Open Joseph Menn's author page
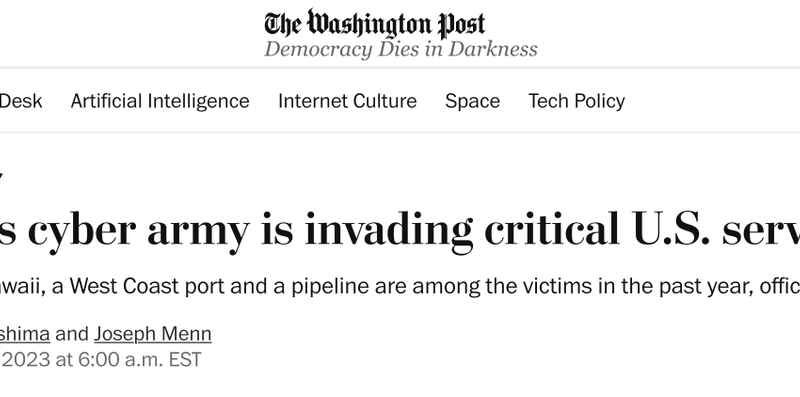Image resolution: width=800 pixels, height=397 pixels. point(153,334)
